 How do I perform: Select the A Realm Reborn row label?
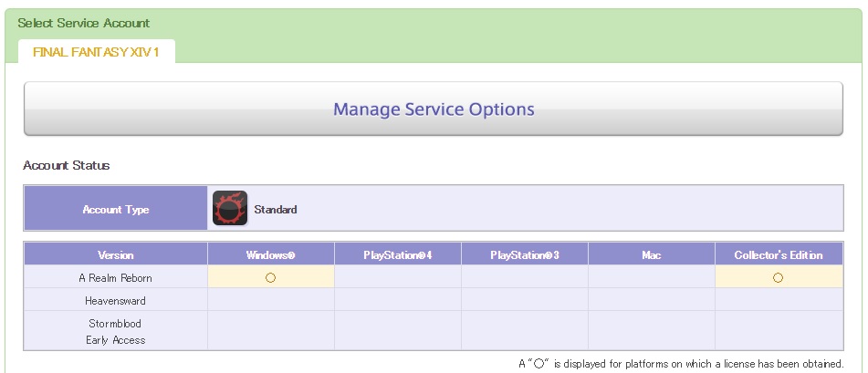click(116, 278)
